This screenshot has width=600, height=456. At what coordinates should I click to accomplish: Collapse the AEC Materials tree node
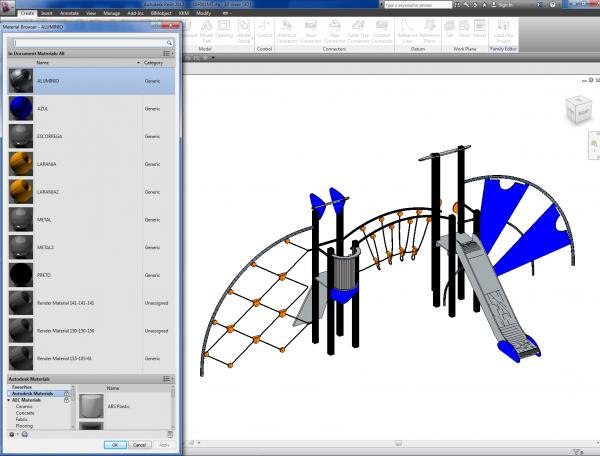[x=8, y=400]
